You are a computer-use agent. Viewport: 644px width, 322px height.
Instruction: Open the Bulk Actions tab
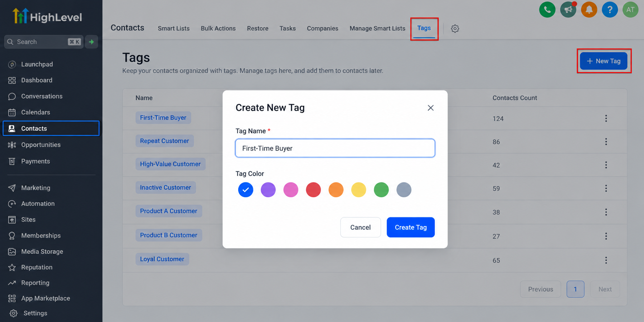coord(218,28)
